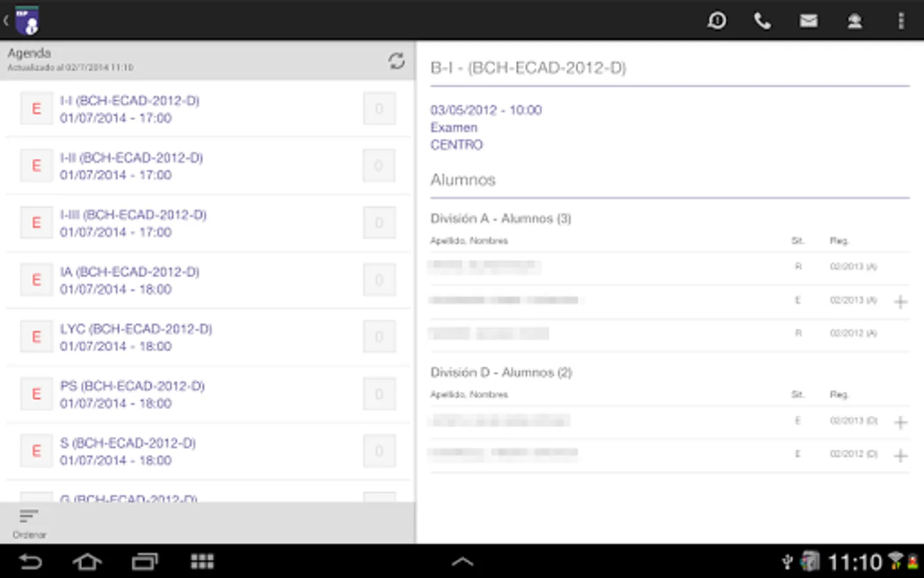Open the user profile icon
This screenshot has height=578, width=924.
(855, 21)
